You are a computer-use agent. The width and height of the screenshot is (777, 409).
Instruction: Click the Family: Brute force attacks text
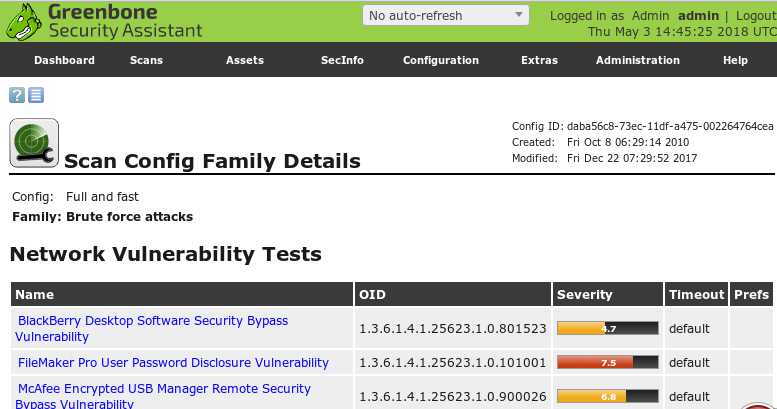(103, 217)
